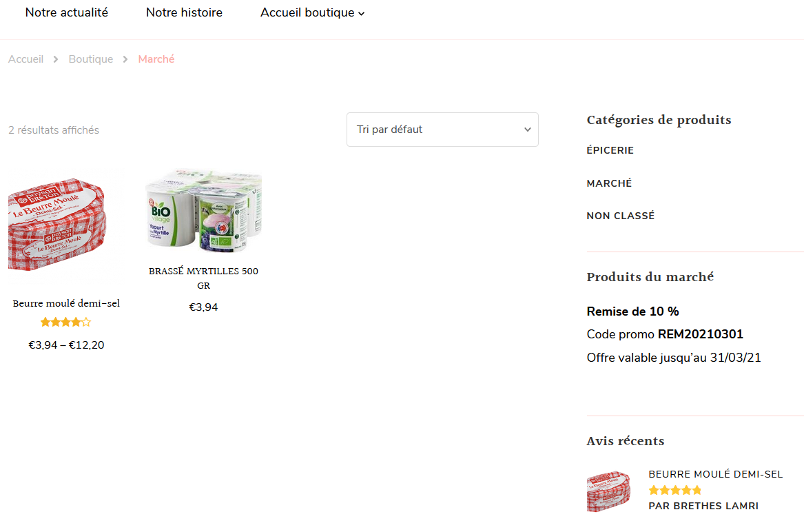
Task: Open the BEURRE MOULÉ DEMI-SEL recent review link
Action: [715, 474]
